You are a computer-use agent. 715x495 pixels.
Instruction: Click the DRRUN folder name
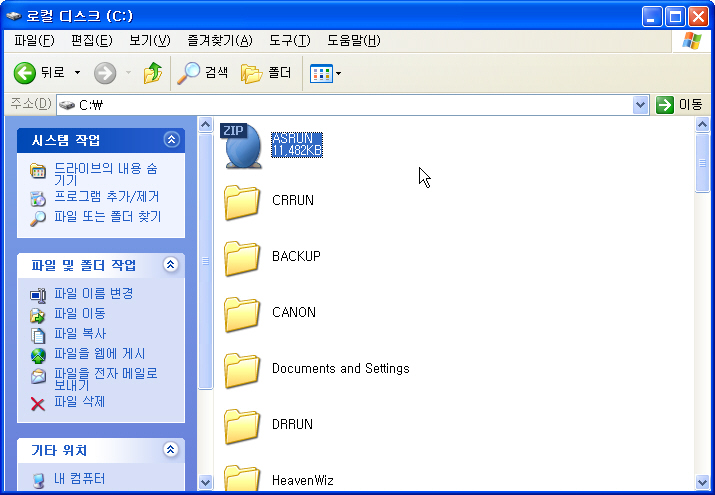coord(292,424)
